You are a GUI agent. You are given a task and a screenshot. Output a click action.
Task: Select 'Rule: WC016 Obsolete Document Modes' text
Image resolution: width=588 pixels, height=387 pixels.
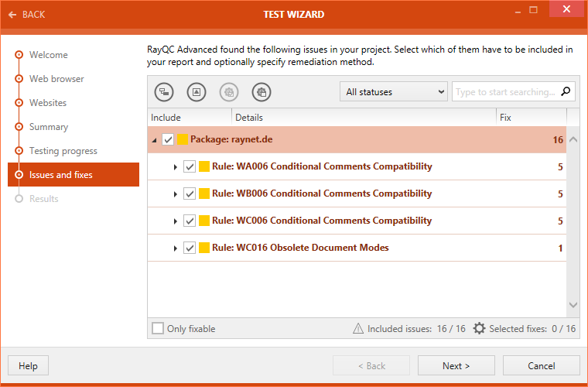[300, 248]
